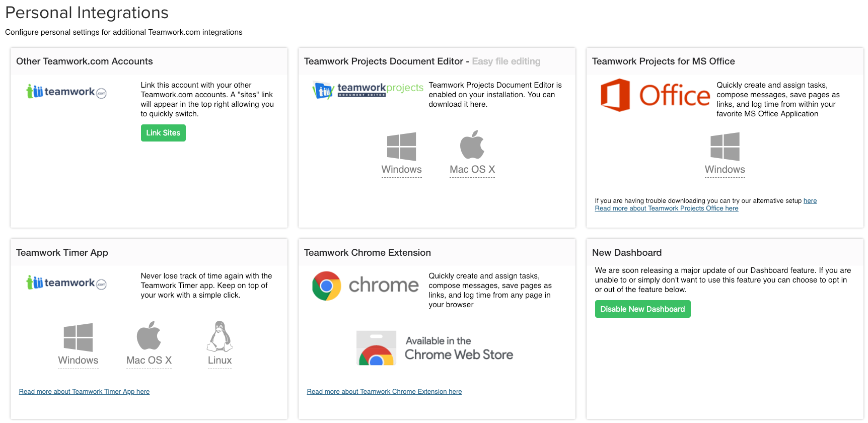Click the Chrome Web Store badge

[435, 348]
